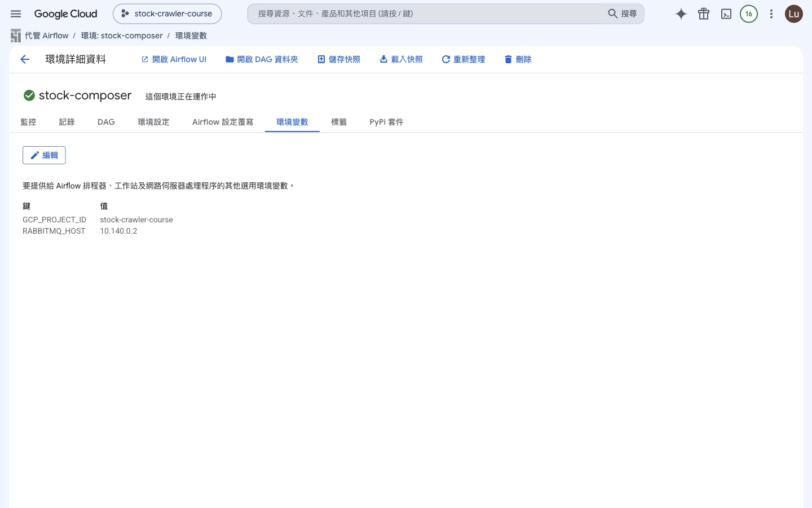Select RABBITMQ_HOST key text

click(54, 231)
